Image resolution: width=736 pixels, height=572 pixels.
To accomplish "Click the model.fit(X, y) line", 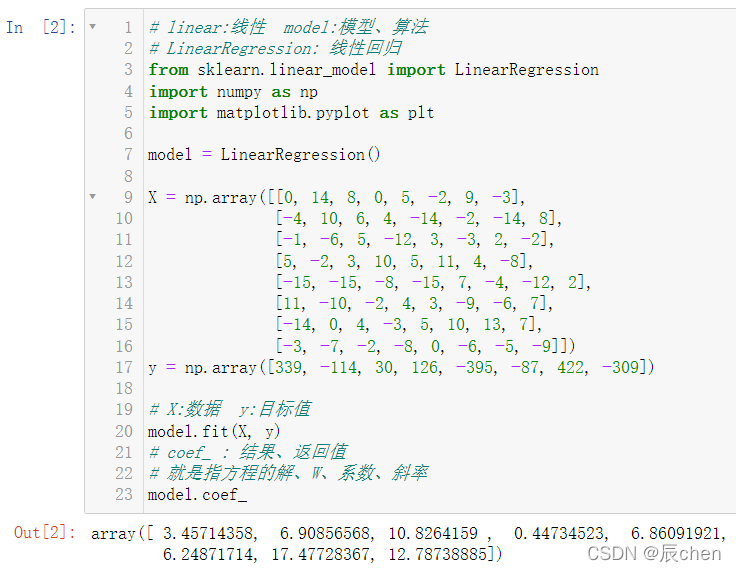I will [214, 431].
